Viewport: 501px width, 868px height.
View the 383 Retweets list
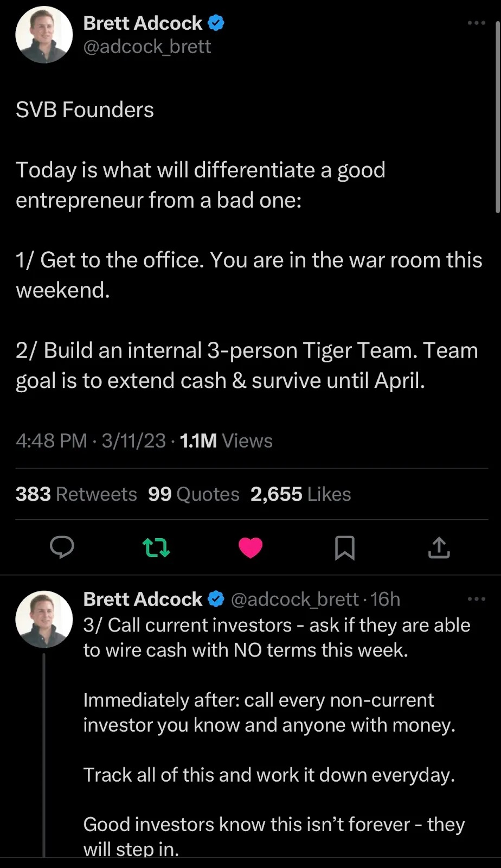pyautogui.click(x=76, y=494)
